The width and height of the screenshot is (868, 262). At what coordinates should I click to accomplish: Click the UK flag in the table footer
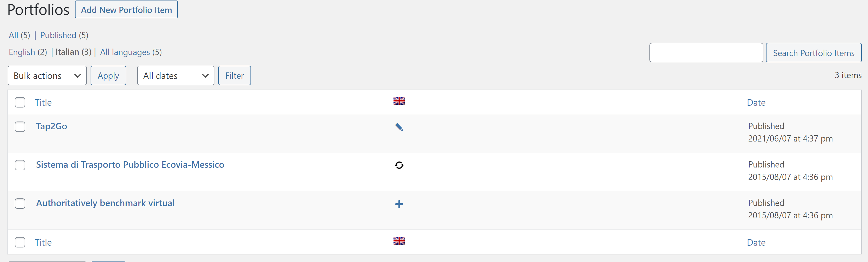pos(399,241)
